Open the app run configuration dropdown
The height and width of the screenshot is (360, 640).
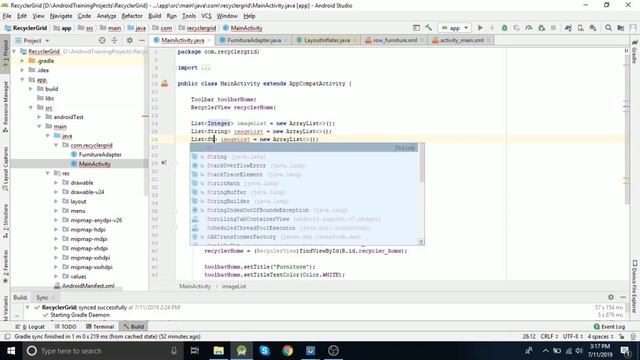[x=455, y=28]
